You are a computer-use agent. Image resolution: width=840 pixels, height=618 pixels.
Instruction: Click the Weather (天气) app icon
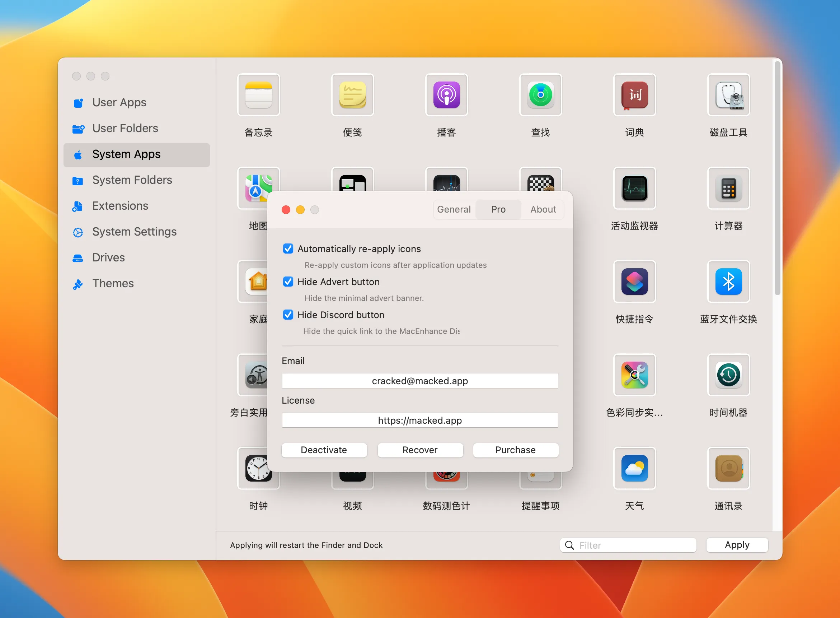pyautogui.click(x=634, y=469)
